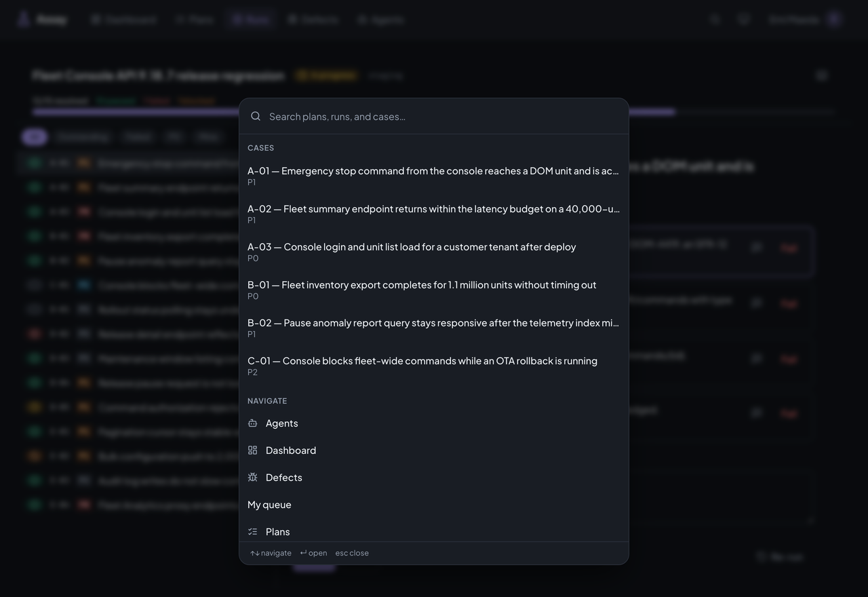Select case A-02 Fleet summary endpoint
The image size is (868, 597).
click(x=434, y=214)
